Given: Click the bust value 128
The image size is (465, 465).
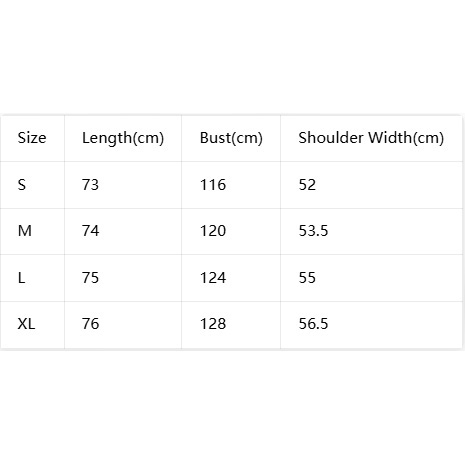Looking at the screenshot, I should [x=213, y=324].
